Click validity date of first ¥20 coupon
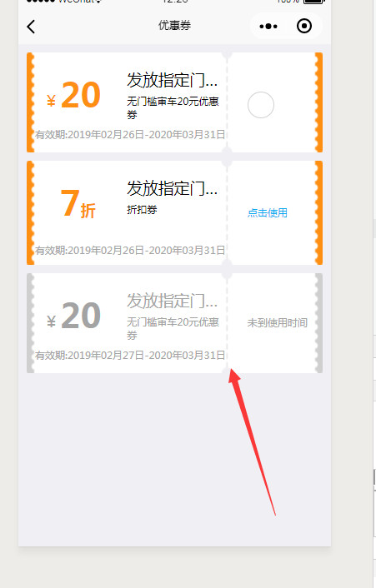Viewport: 376px width, 588px height. pos(130,135)
